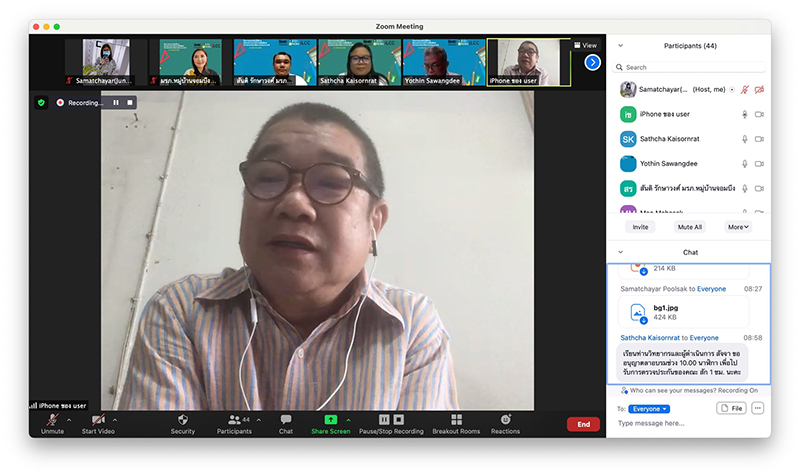800x476 pixels.
Task: Select Yothin Sawangdee video thumbnail
Action: pyautogui.click(x=444, y=62)
